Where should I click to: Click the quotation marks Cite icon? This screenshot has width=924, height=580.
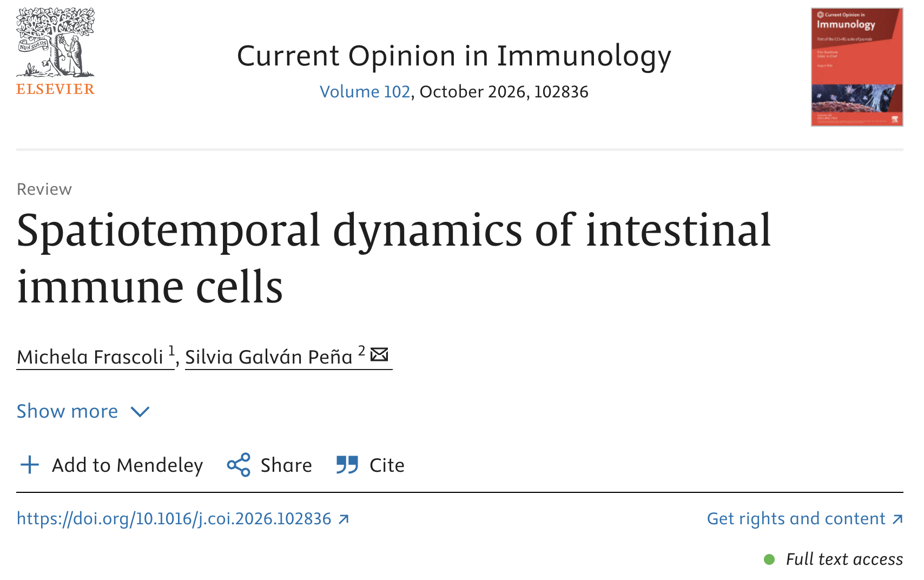point(347,465)
